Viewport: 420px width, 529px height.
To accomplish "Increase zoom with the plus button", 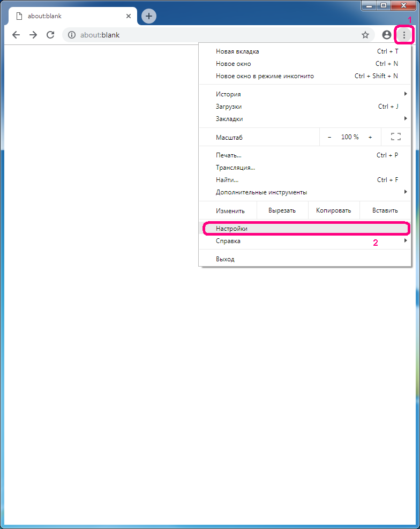I will 370,137.
